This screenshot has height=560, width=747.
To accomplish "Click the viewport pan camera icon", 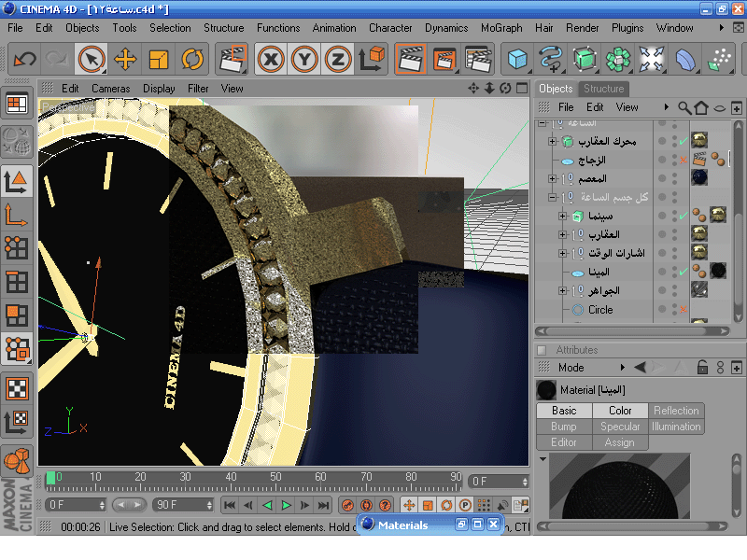I will coord(473,88).
